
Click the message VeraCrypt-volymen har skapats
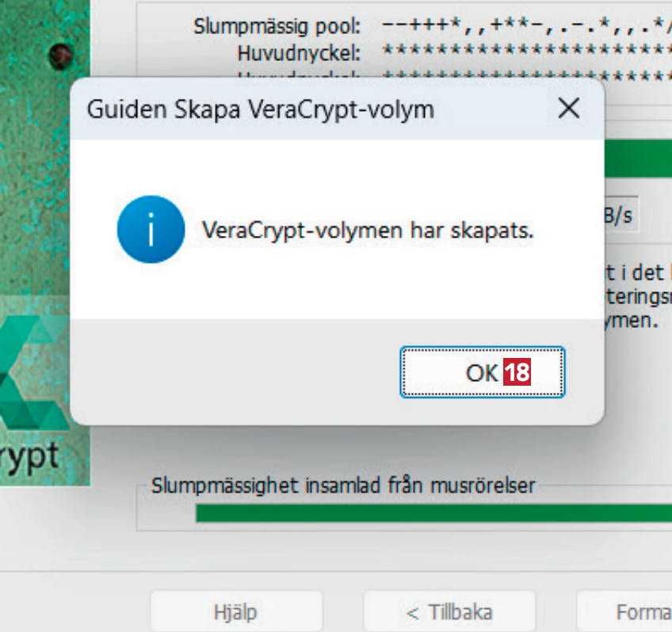(x=368, y=230)
